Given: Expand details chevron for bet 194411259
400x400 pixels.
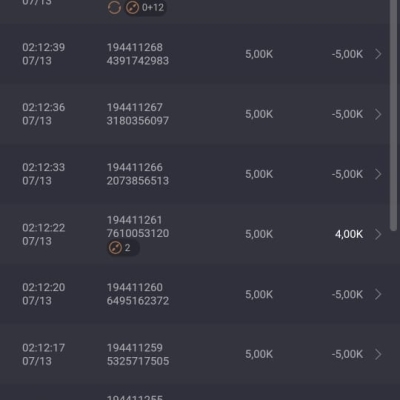Looking at the screenshot, I should coord(378,354).
